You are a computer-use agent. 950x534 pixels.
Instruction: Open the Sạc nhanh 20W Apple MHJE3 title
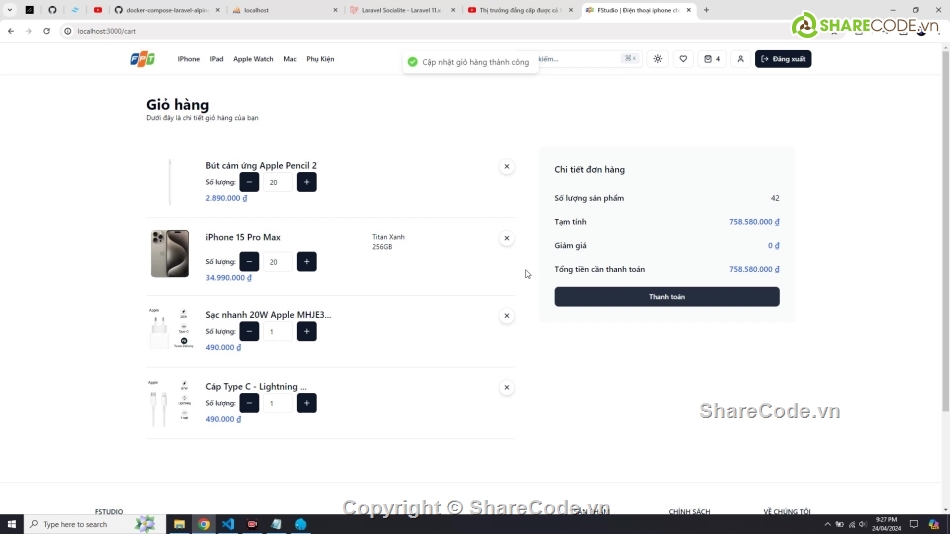[268, 315]
